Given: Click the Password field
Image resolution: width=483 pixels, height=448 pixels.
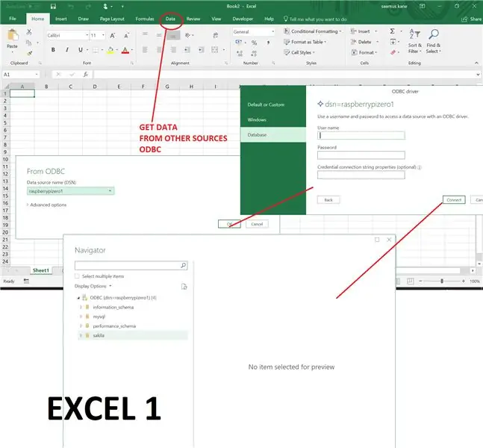Looking at the screenshot, I should point(361,155).
